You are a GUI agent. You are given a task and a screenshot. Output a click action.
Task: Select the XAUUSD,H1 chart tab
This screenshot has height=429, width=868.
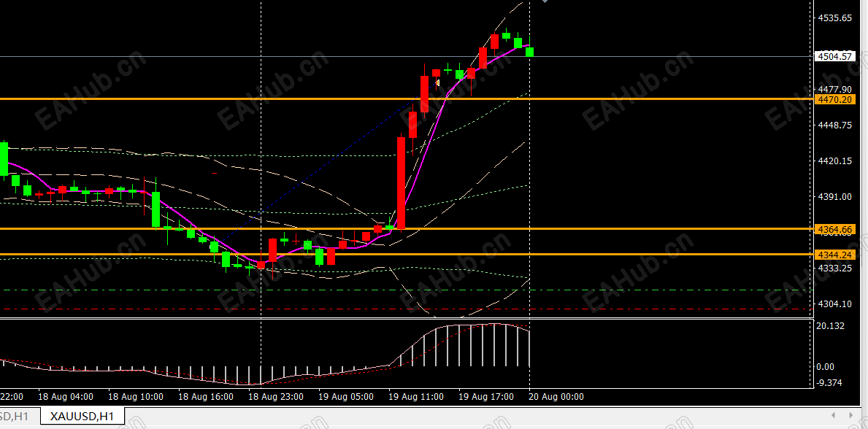pyautogui.click(x=82, y=416)
